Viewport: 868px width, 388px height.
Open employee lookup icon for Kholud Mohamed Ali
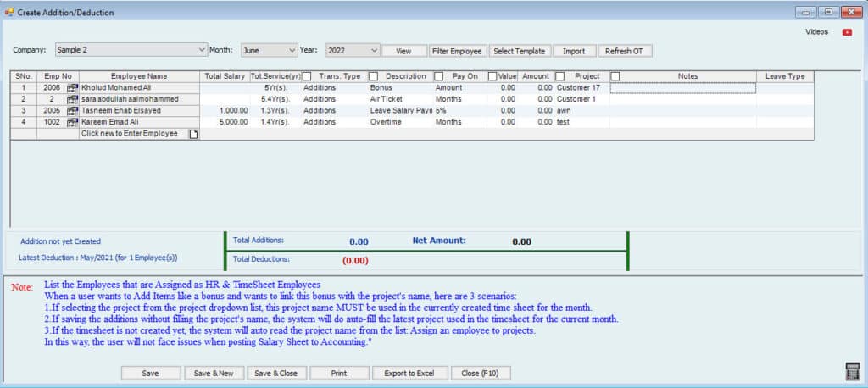[x=72, y=88]
